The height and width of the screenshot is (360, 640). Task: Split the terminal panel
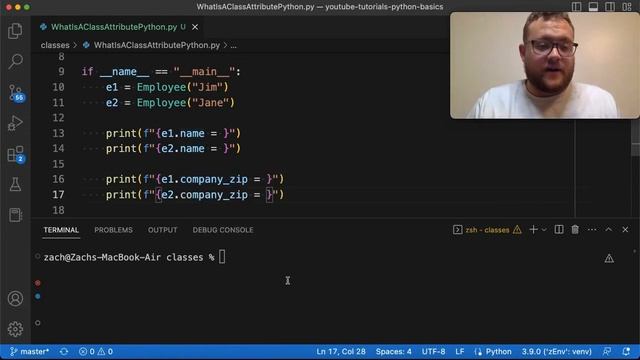point(559,230)
